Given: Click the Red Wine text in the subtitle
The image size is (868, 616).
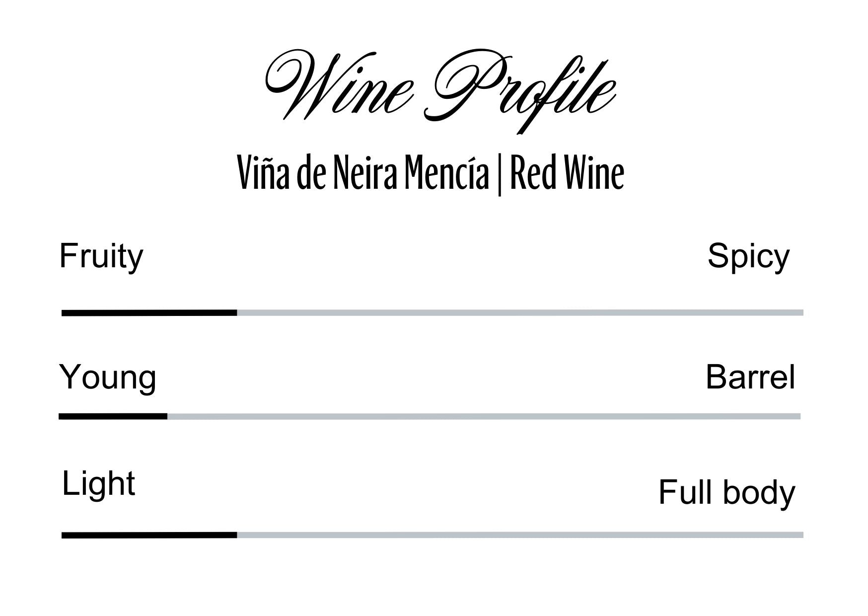Looking at the screenshot, I should coord(567,173).
